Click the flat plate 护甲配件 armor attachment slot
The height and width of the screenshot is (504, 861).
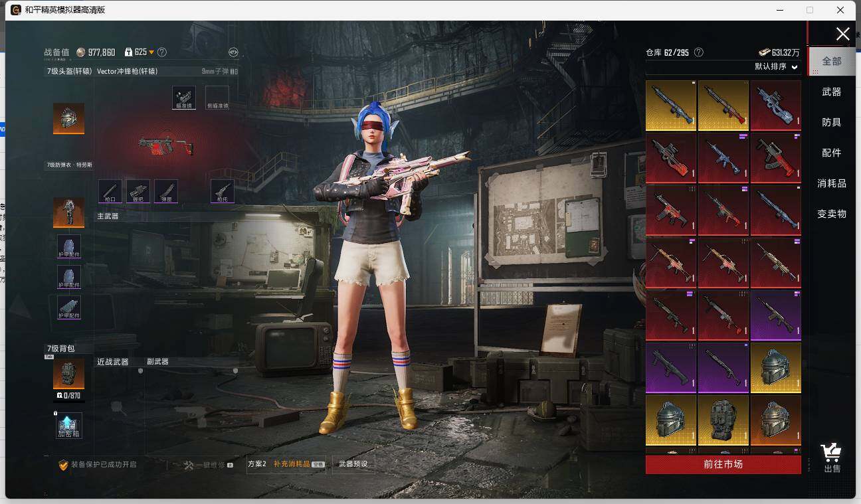[68, 307]
